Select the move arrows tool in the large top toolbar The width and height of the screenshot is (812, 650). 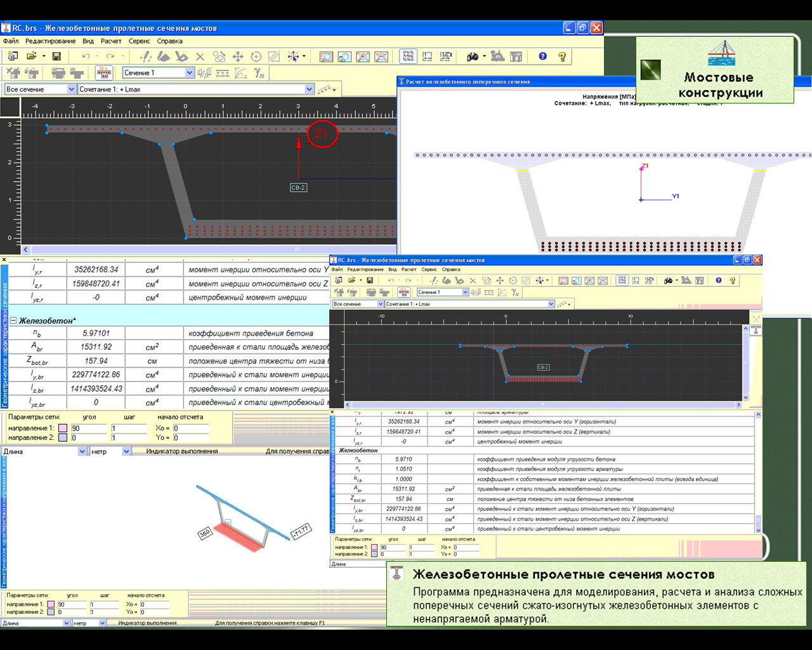(x=238, y=56)
